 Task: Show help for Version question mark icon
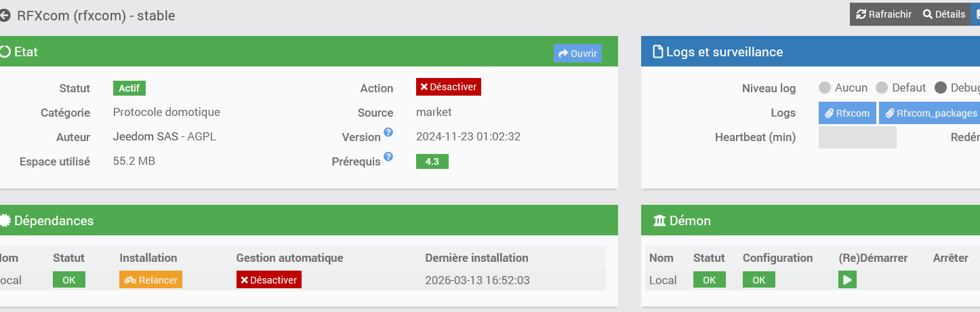point(388,132)
